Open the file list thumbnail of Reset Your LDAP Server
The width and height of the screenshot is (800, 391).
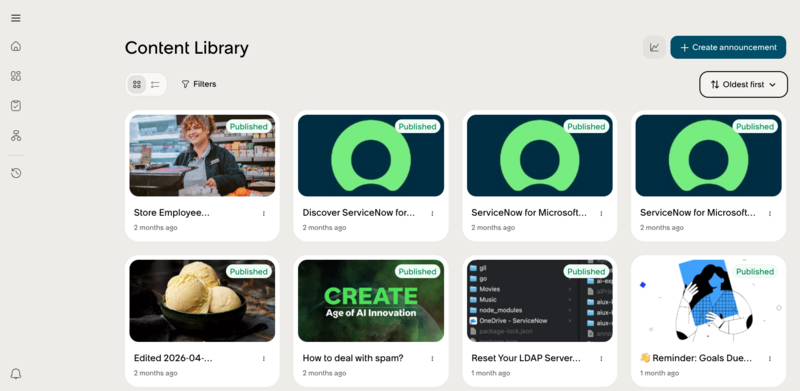(x=540, y=301)
